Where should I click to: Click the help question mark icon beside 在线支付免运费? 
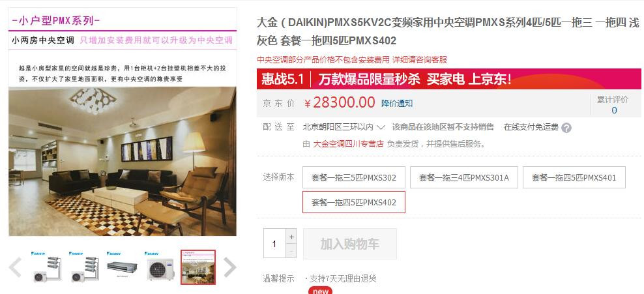pos(566,128)
